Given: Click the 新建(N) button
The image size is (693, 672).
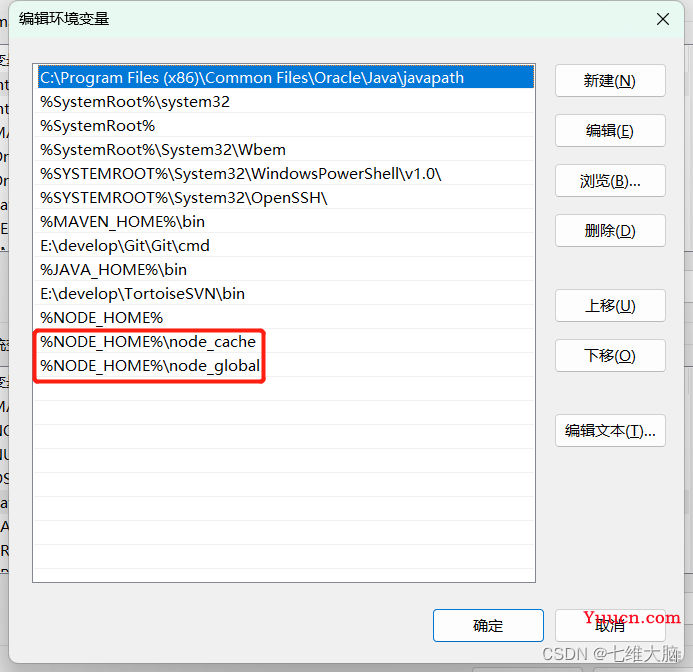Looking at the screenshot, I should [610, 80].
